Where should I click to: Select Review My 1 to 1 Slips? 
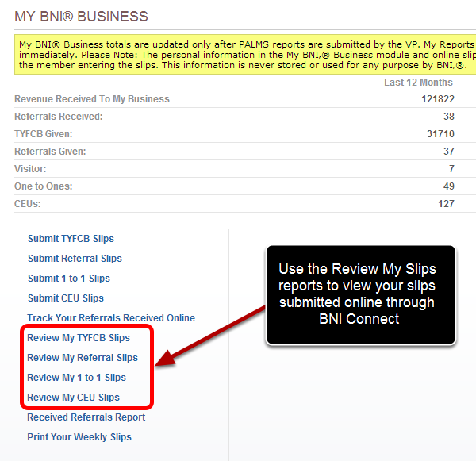76,378
